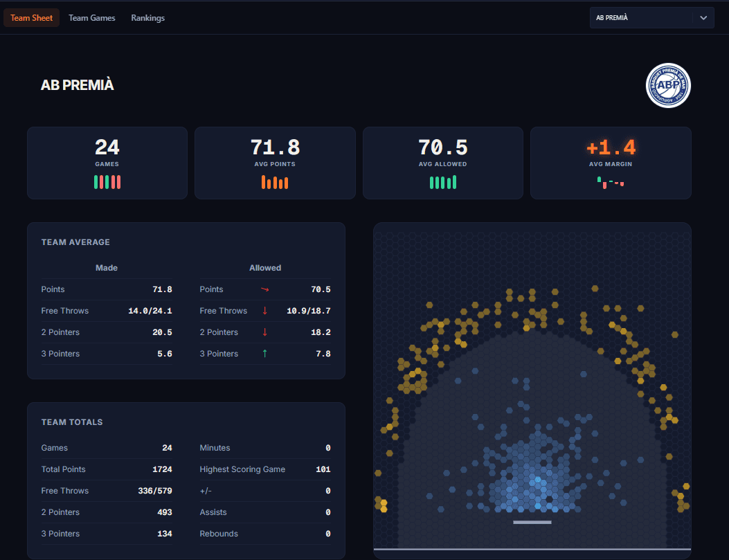
Task: Switch to the Team Sheet tab
Action: pos(32,18)
